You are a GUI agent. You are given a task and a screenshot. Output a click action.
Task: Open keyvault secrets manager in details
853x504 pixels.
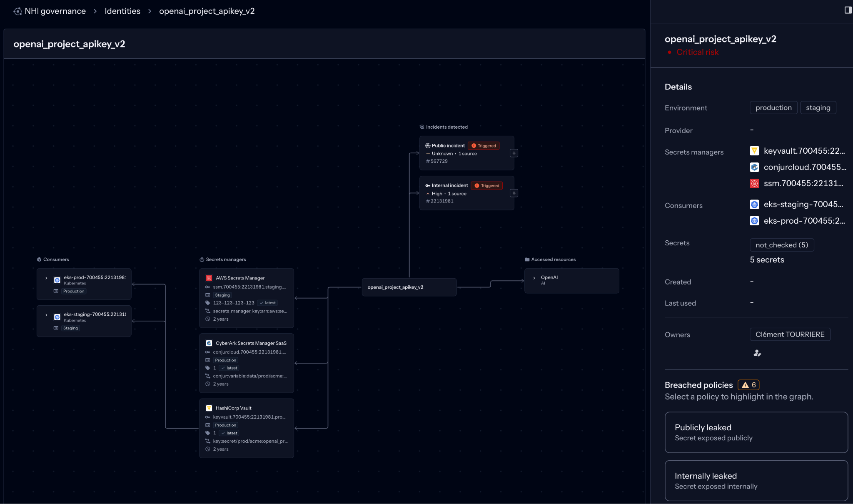[804, 151]
